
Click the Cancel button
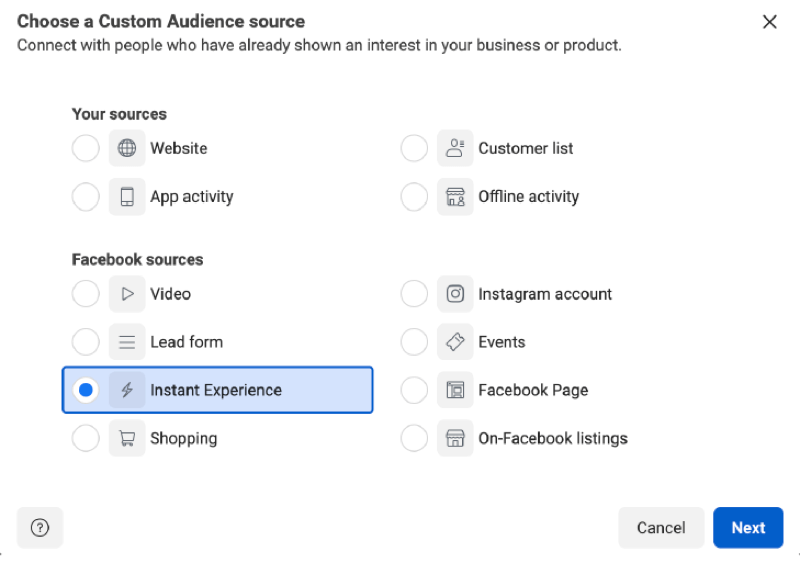[661, 528]
